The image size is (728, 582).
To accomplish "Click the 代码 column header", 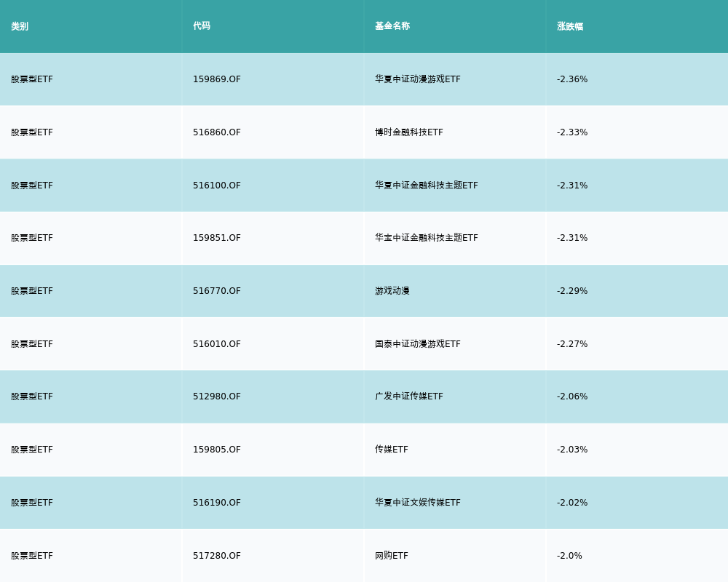I will point(202,26).
